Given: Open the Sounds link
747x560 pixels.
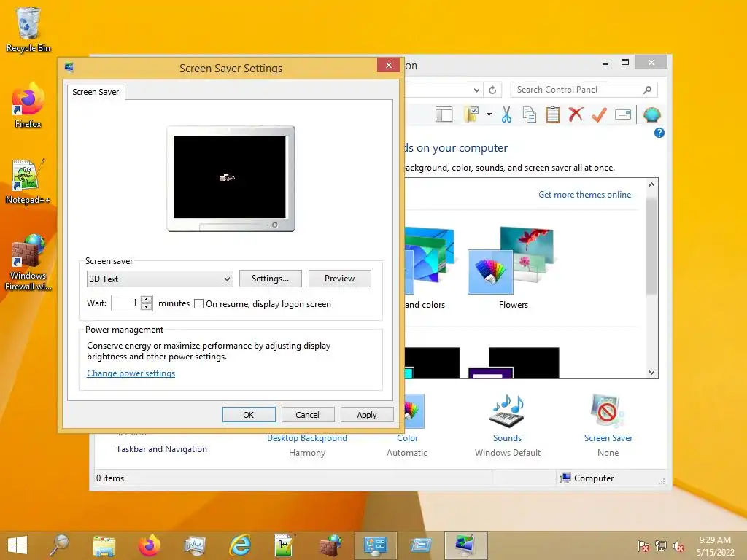Looking at the screenshot, I should pyautogui.click(x=508, y=438).
